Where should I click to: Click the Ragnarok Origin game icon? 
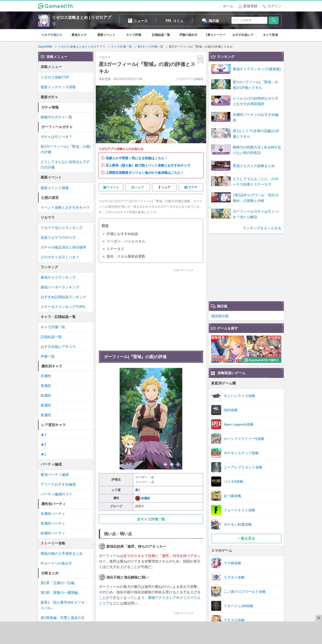pyautogui.click(x=216, y=577)
